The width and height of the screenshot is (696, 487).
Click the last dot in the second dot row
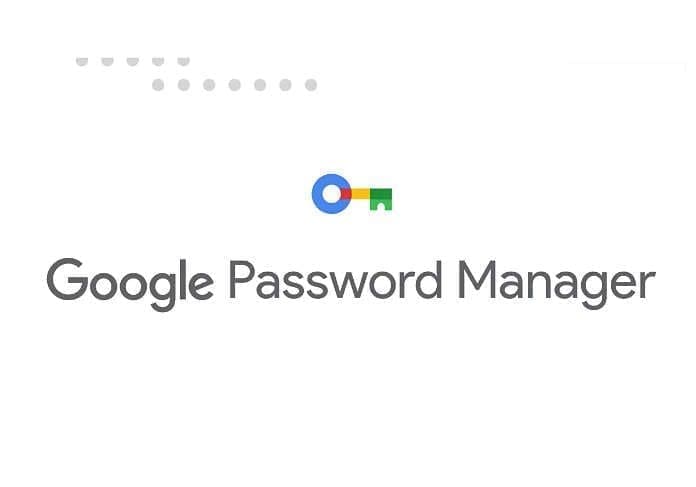311,85
